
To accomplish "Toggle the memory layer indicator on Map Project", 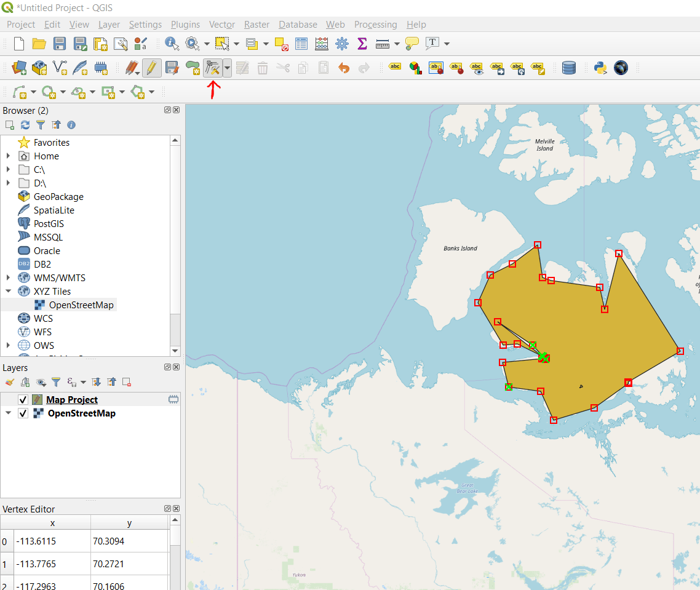I will click(173, 400).
